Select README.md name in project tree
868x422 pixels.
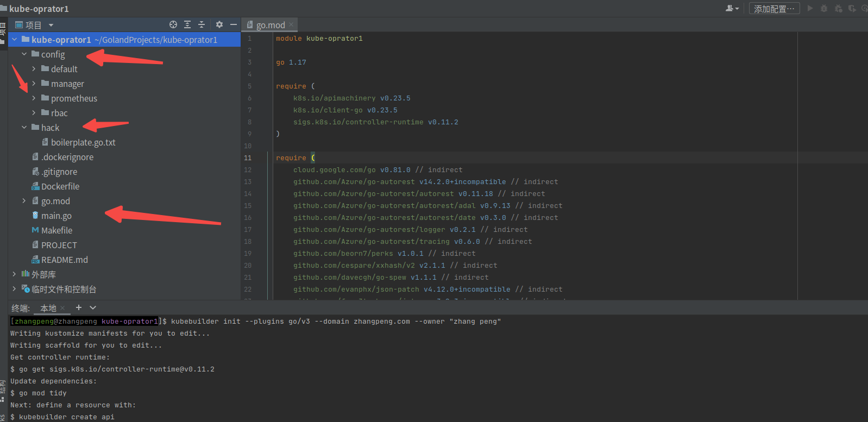click(x=65, y=260)
